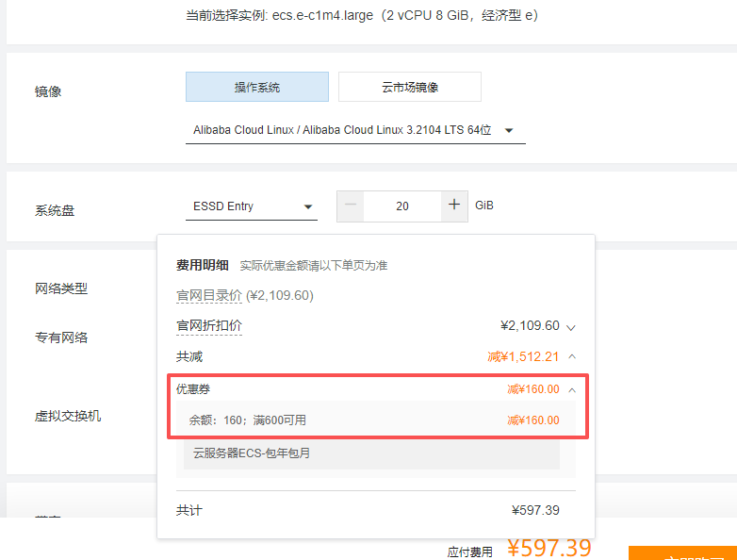Click the caret arrow beside the image version
Image resolution: width=737 pixels, height=560 pixels.
(x=509, y=130)
